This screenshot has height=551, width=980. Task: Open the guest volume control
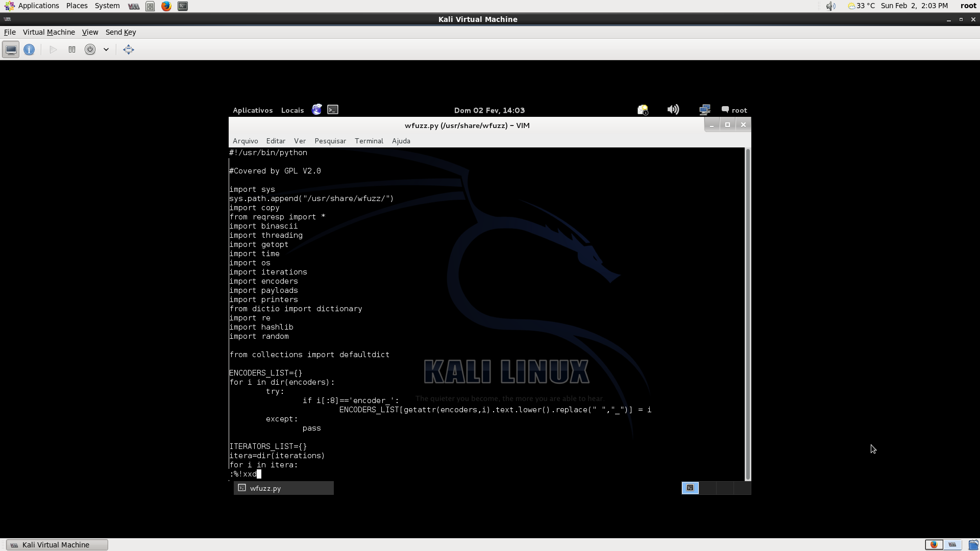(673, 110)
